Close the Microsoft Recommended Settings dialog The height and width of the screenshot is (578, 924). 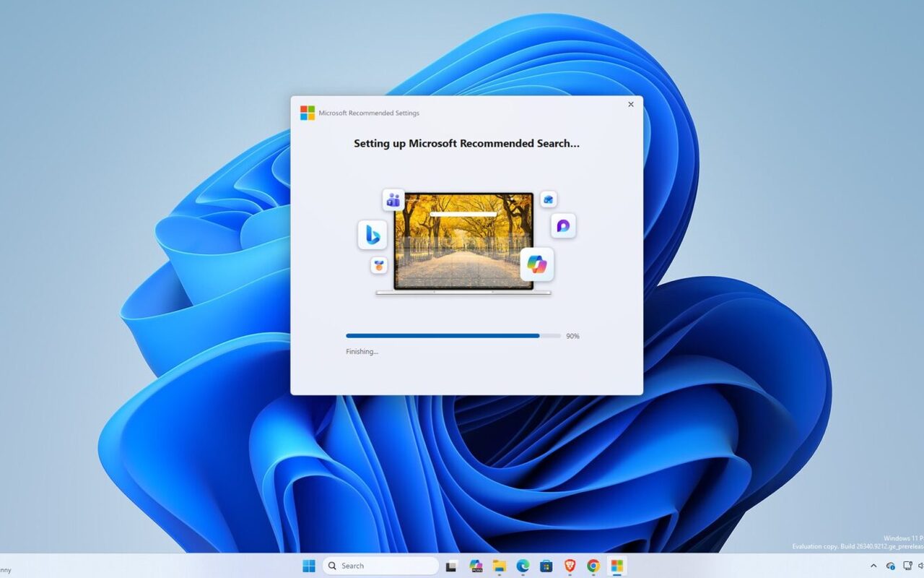pyautogui.click(x=631, y=105)
